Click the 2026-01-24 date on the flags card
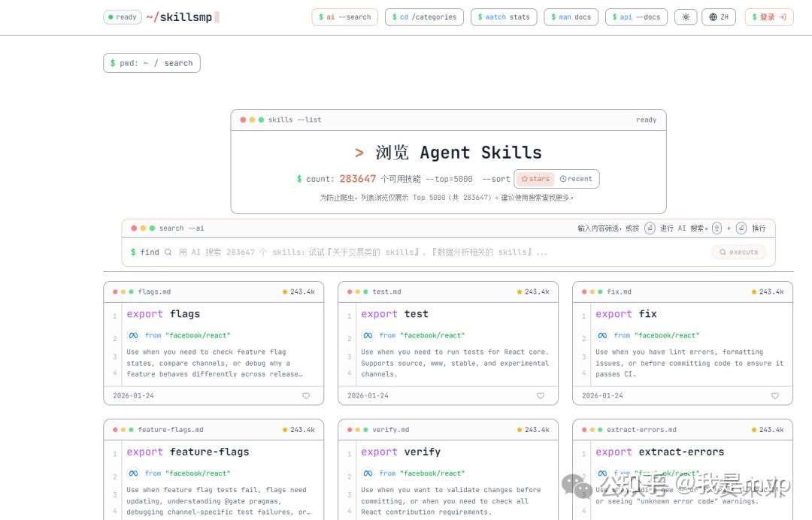Image resolution: width=812 pixels, height=520 pixels. coord(134,396)
